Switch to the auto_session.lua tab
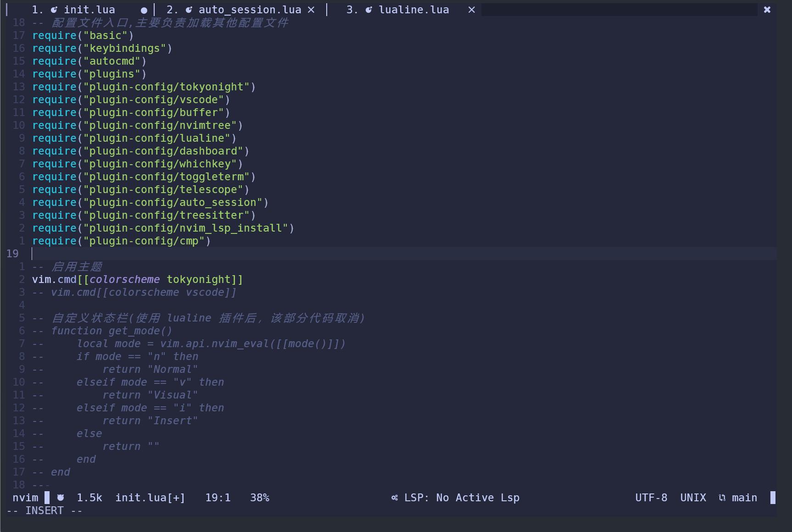 pos(250,10)
